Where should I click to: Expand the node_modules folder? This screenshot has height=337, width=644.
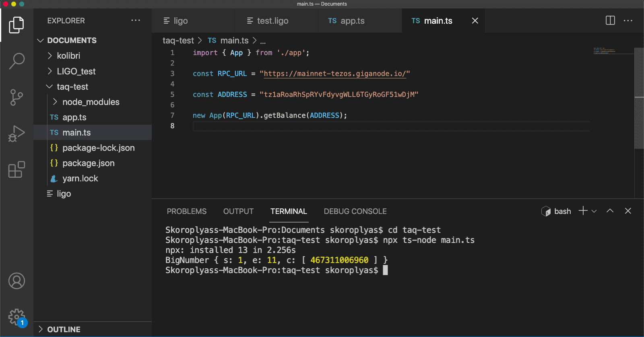(91, 102)
